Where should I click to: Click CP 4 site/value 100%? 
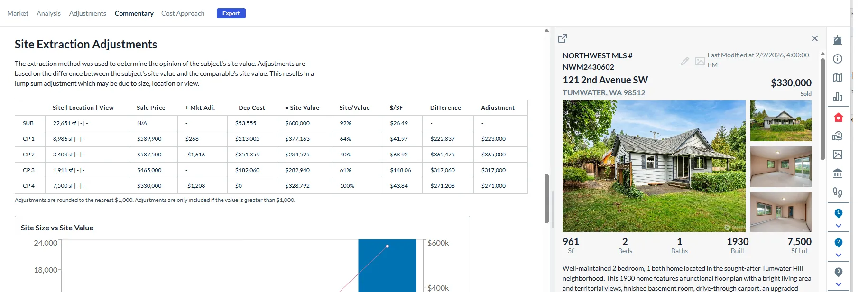347,186
